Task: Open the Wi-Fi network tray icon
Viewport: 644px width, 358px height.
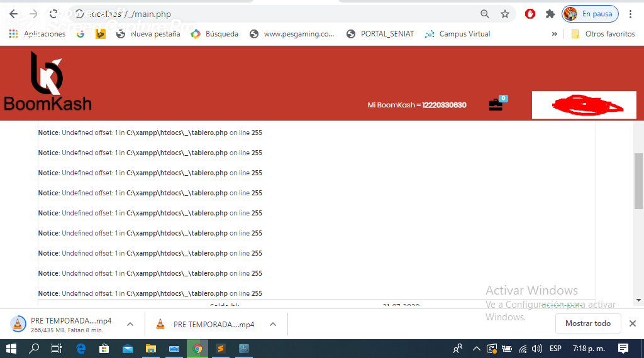Action: pos(523,349)
